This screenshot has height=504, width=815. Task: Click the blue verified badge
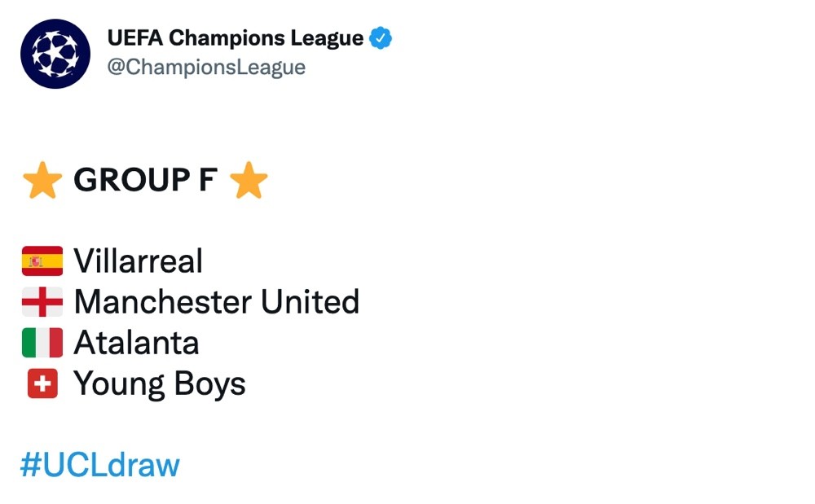tap(381, 38)
